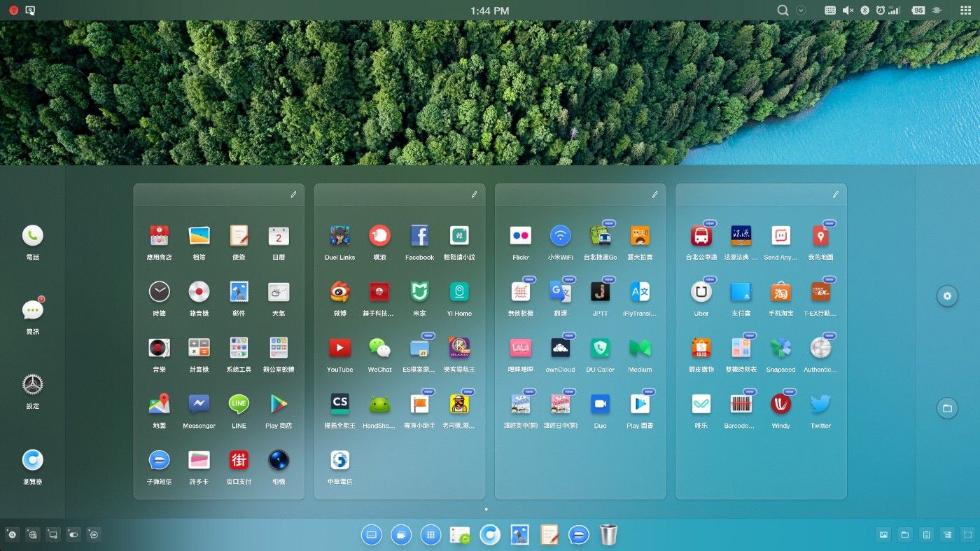Click the search magnifier in the top bar
The width and height of the screenshot is (980, 551).
point(783,11)
